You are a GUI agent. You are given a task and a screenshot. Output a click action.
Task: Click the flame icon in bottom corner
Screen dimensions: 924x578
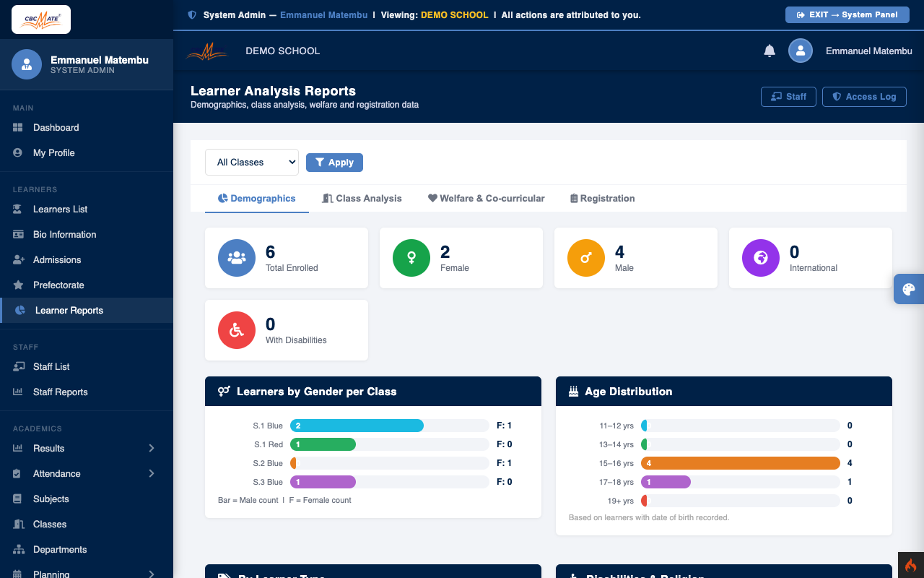coord(911,565)
